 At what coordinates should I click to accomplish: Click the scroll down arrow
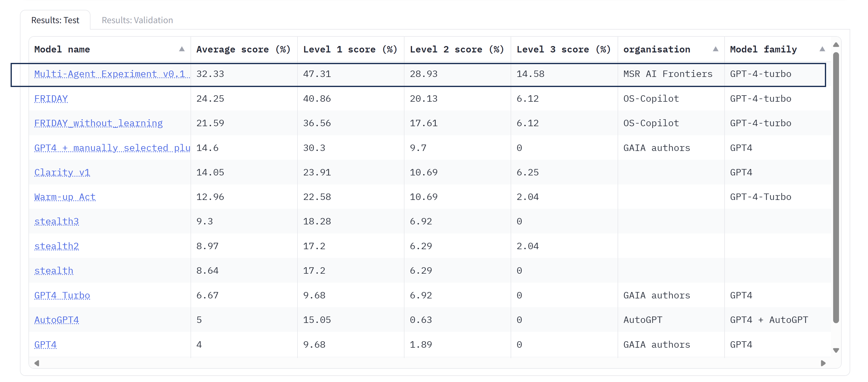tap(836, 350)
